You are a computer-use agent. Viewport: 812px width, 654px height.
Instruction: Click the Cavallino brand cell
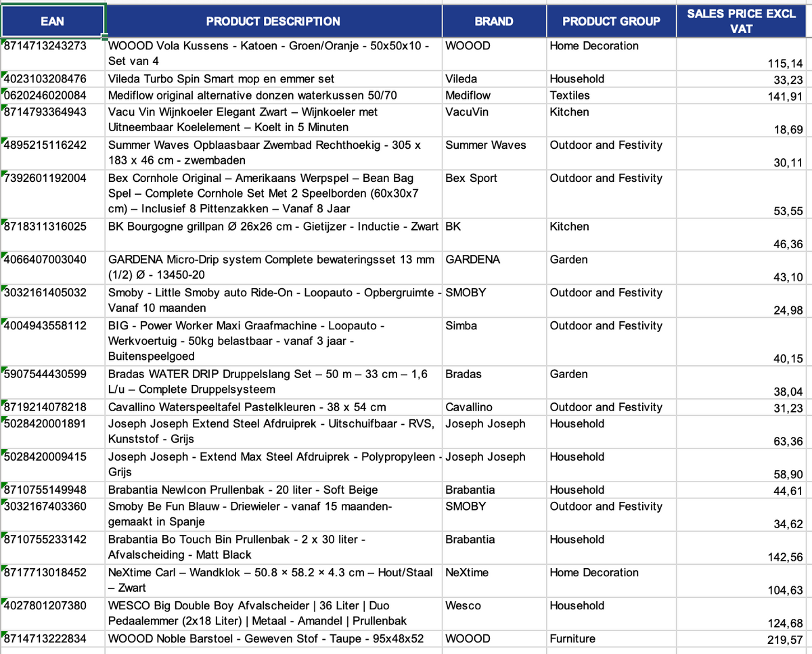point(494,407)
